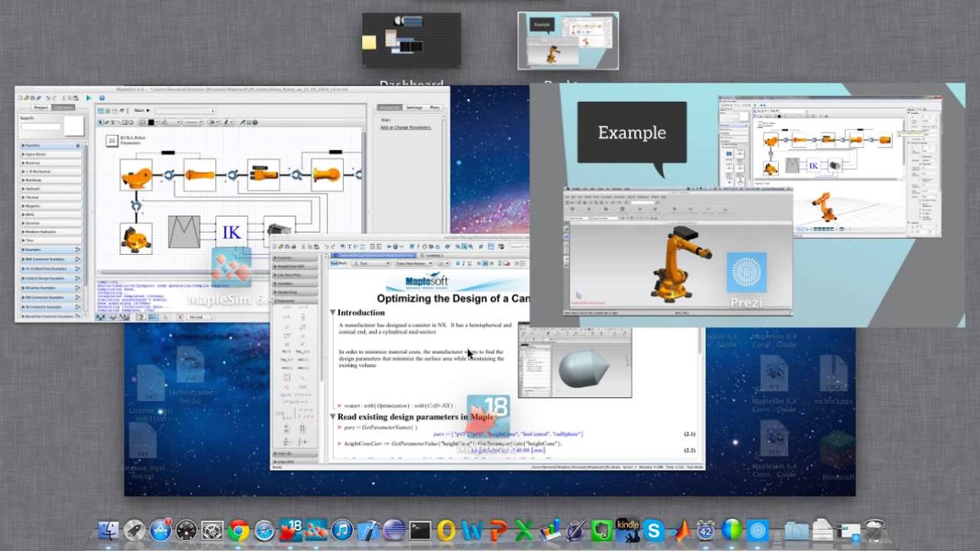Screen dimensions: 980x551
Task: Click MapleSim's horizontal canvas scrollbar
Action: (228, 271)
